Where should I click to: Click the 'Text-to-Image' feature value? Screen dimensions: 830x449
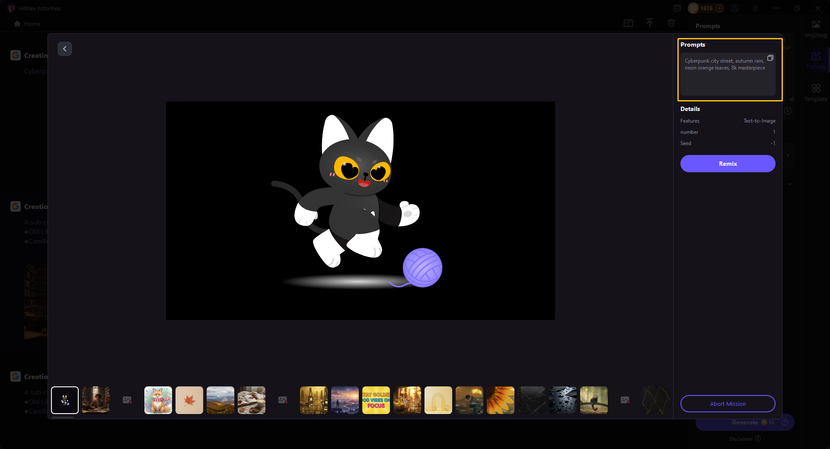759,121
